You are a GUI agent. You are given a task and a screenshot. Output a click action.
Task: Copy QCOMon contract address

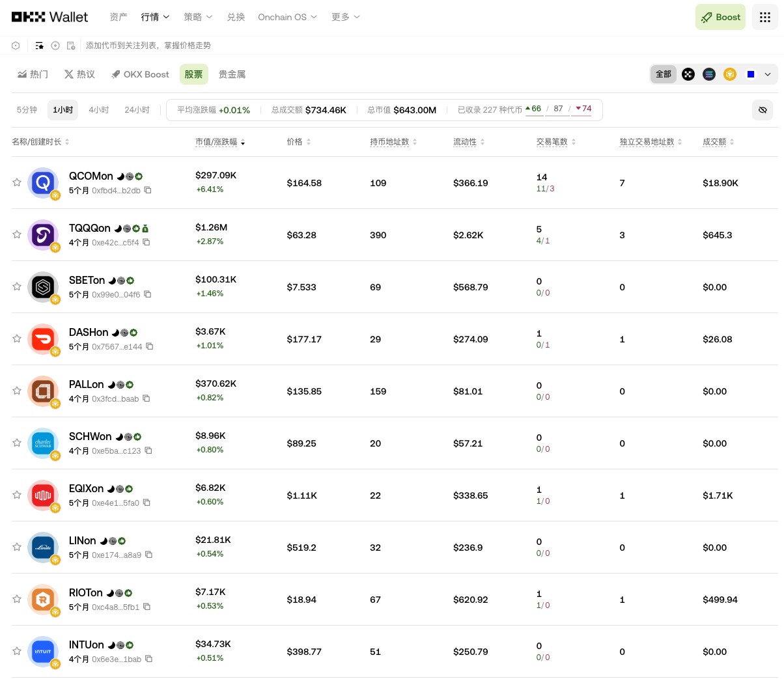(x=148, y=190)
